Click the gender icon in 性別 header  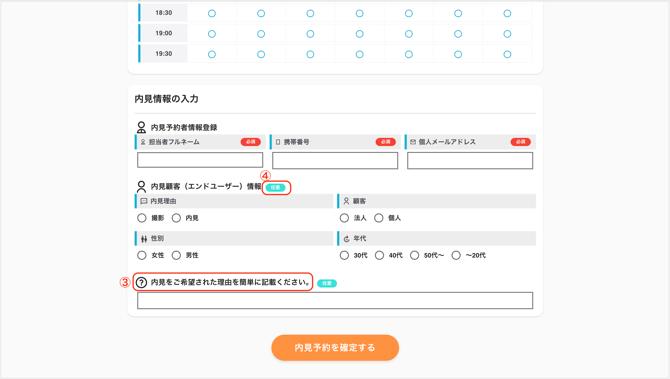144,238
